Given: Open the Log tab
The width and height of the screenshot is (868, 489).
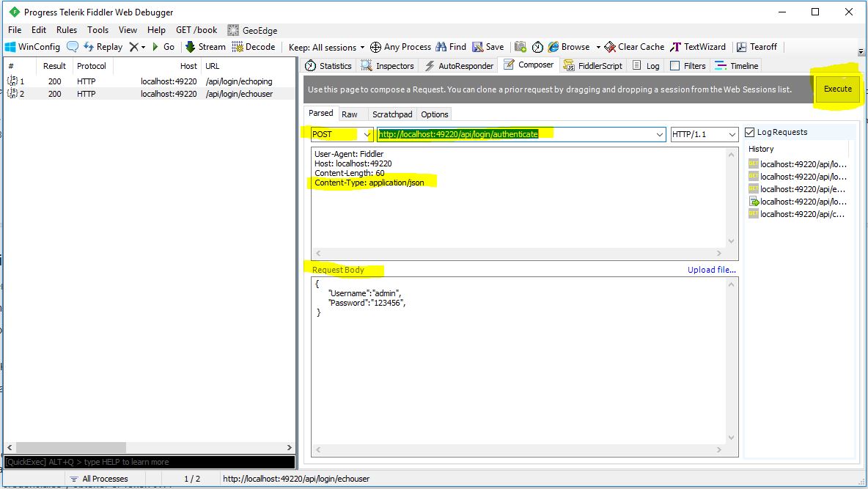Looking at the screenshot, I should pos(646,66).
